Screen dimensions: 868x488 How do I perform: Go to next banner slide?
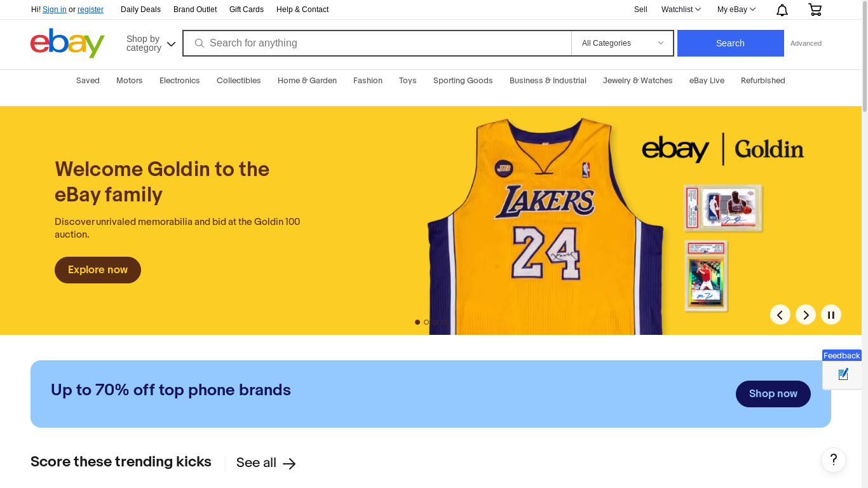(806, 315)
